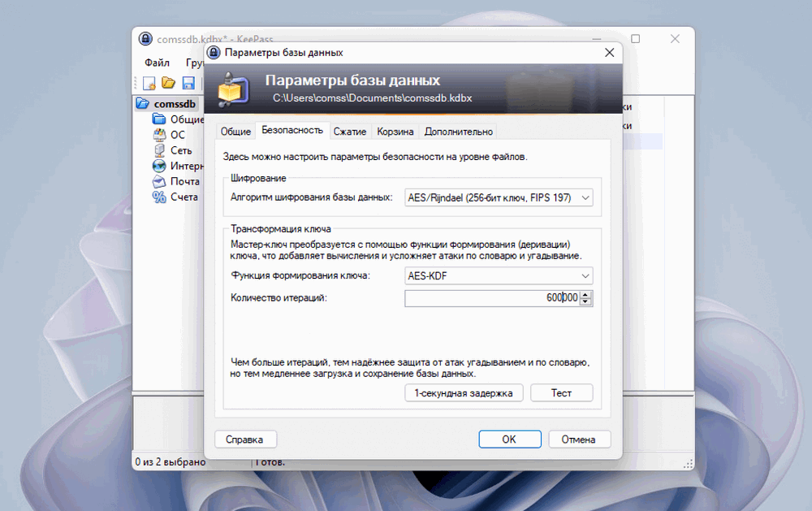Screen dimensions: 812x511
Task: Switch to the Корзина tab
Action: pyautogui.click(x=395, y=132)
